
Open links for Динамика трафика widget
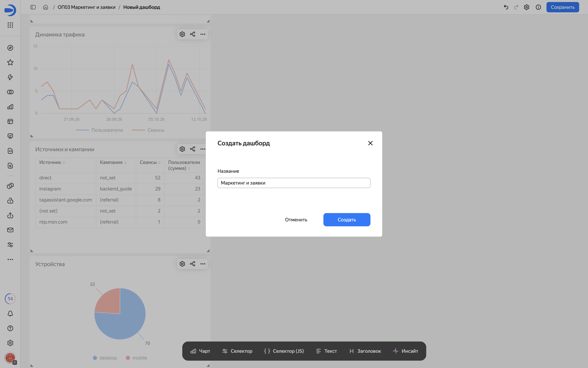tap(192, 34)
